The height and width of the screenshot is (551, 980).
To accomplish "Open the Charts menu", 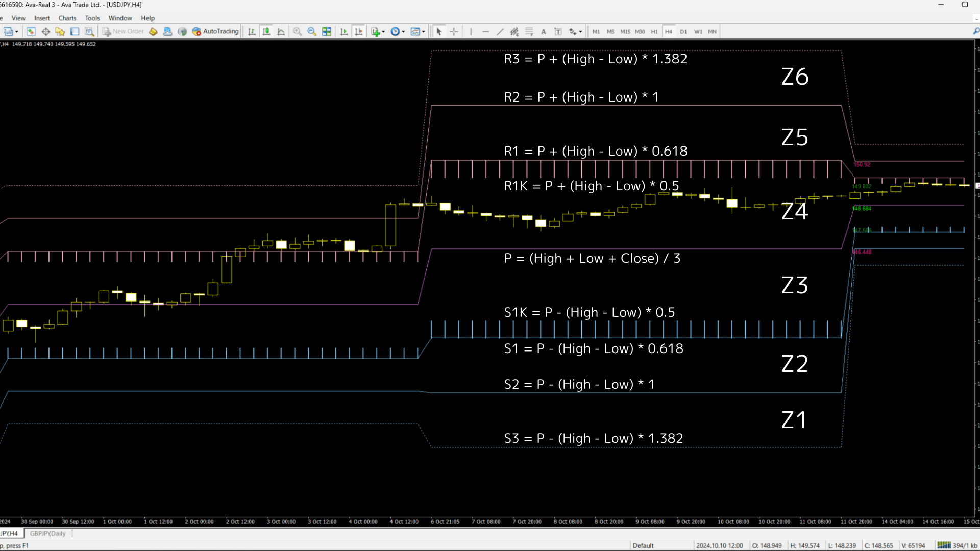I will (67, 18).
